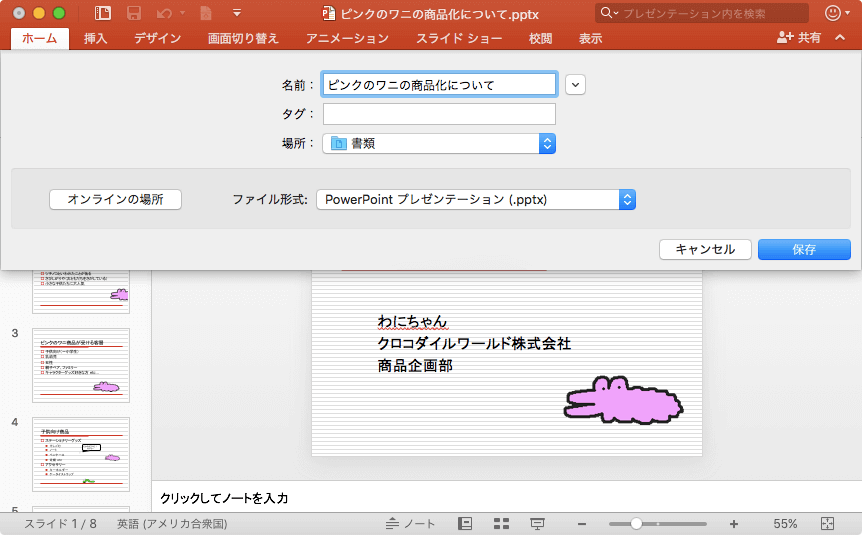862x535 pixels.
Task: Click the notes area クリックしてノートを入力
Action: [224, 498]
